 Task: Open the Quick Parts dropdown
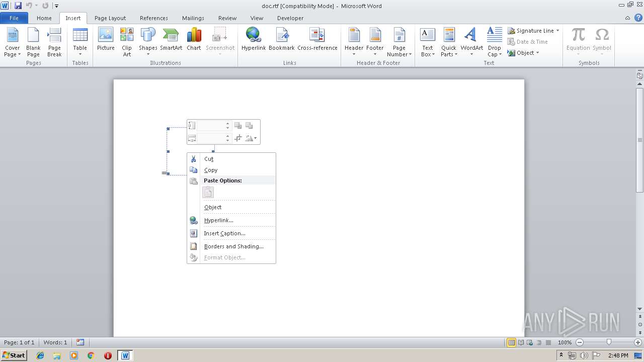coord(449,42)
